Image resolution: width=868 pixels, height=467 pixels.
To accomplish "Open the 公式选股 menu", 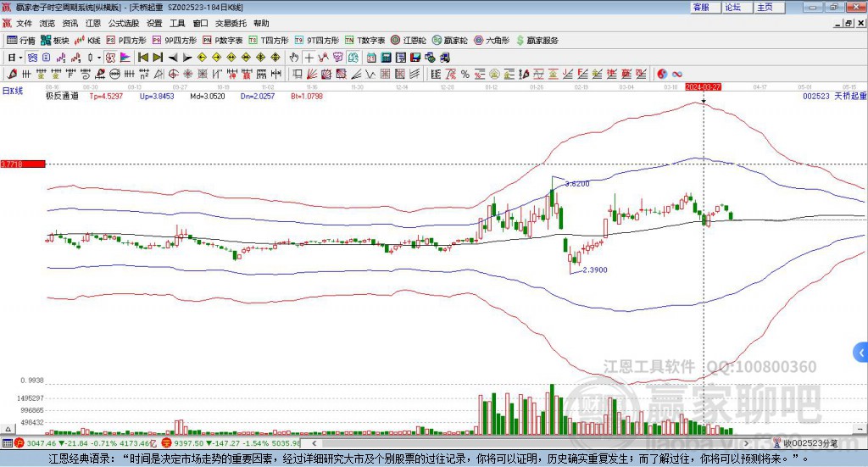I will [124, 23].
